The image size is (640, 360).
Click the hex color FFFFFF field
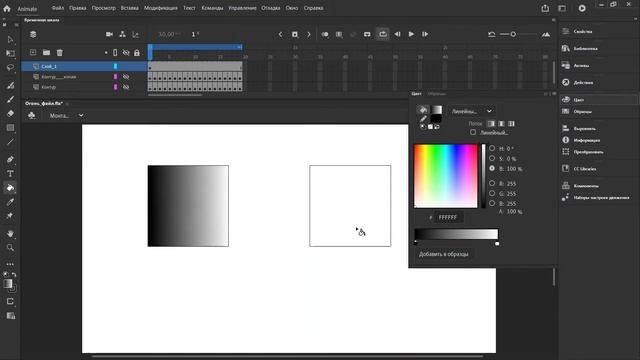click(x=448, y=218)
